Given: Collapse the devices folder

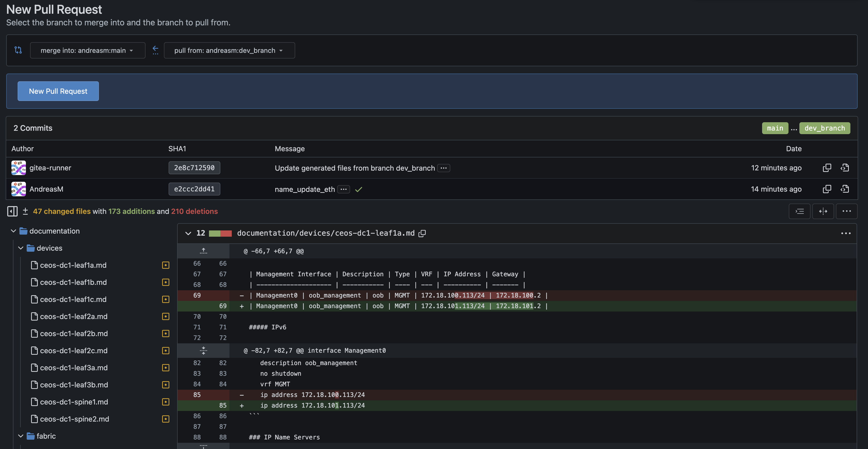Looking at the screenshot, I should (21, 248).
